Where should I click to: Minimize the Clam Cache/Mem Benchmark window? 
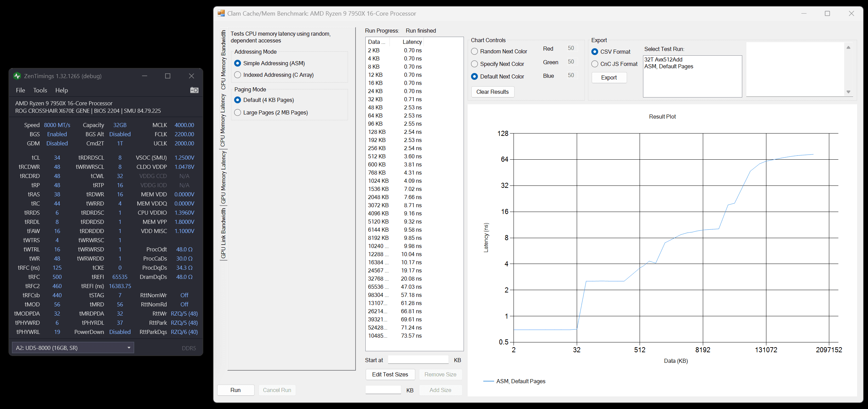804,14
